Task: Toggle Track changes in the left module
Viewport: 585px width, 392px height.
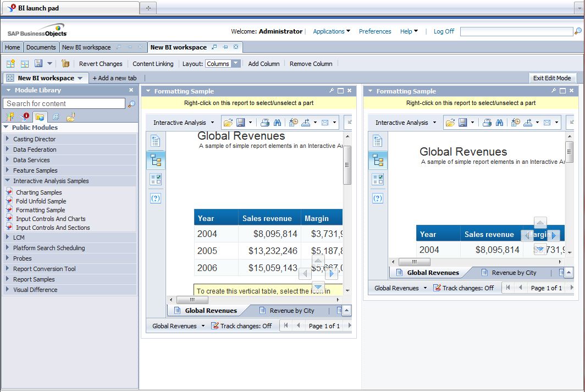Action: click(x=242, y=325)
